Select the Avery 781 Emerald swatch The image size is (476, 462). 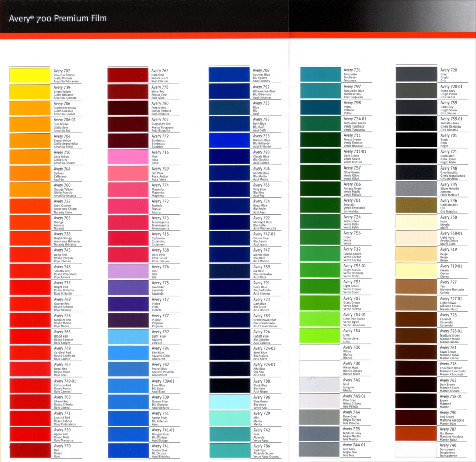(x=321, y=204)
